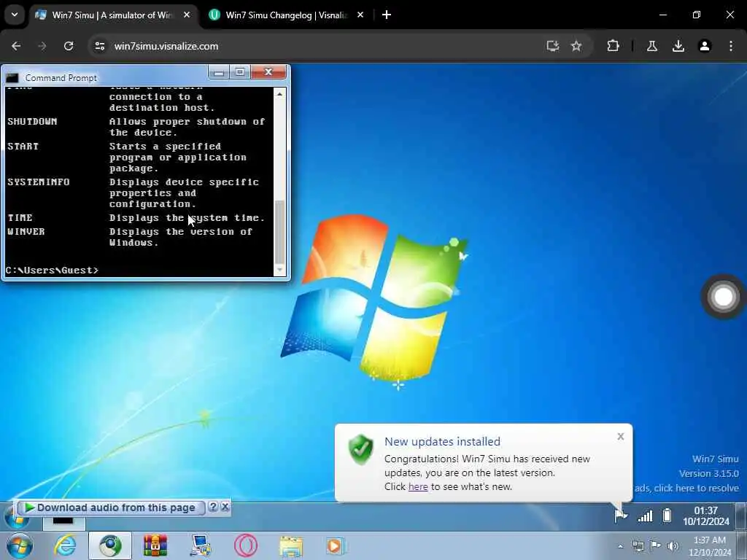This screenshot has height=560, width=747.
Task: Click host tray volume speaker icon
Action: coord(673,545)
